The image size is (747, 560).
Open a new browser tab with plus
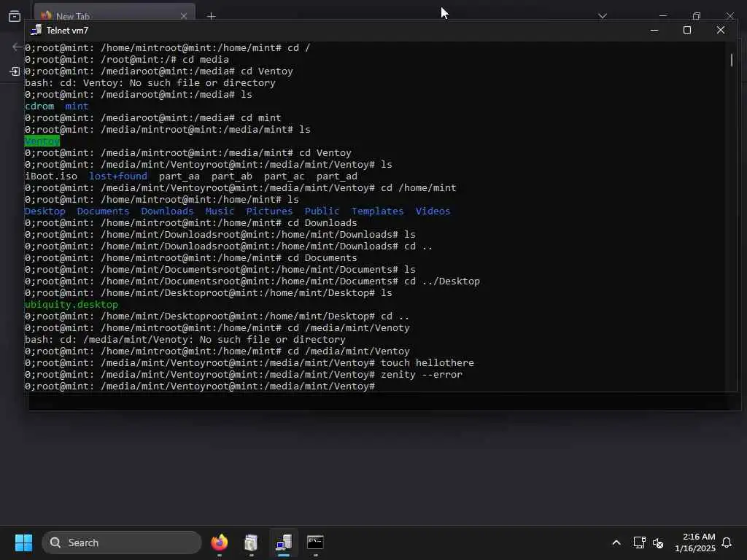click(x=211, y=16)
